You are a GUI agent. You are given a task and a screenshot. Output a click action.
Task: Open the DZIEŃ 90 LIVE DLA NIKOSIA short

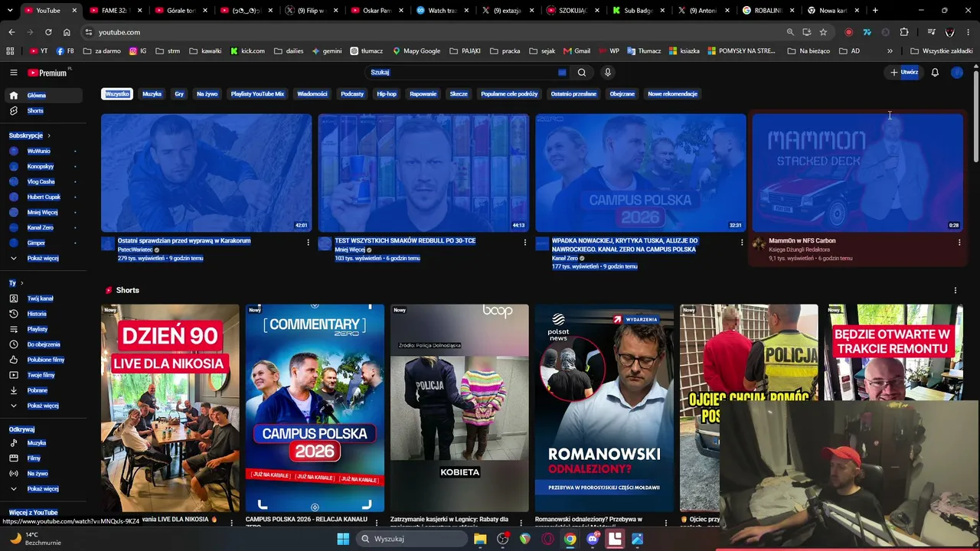pos(170,409)
